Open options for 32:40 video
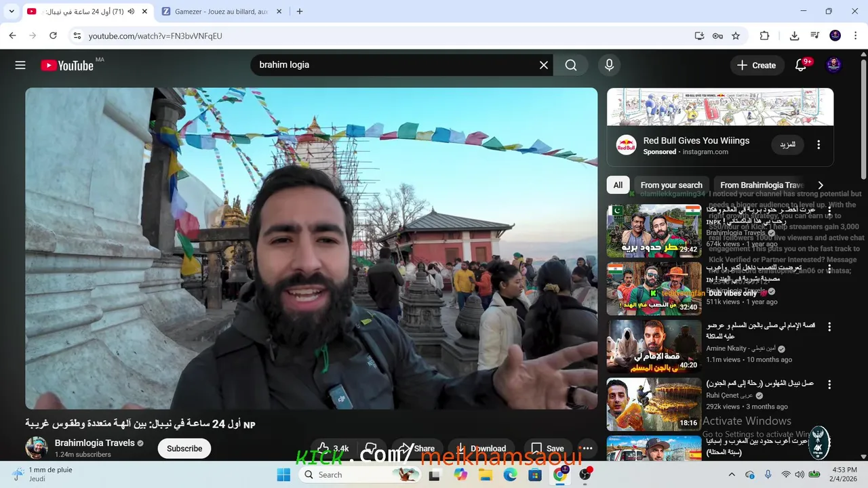 point(829,269)
